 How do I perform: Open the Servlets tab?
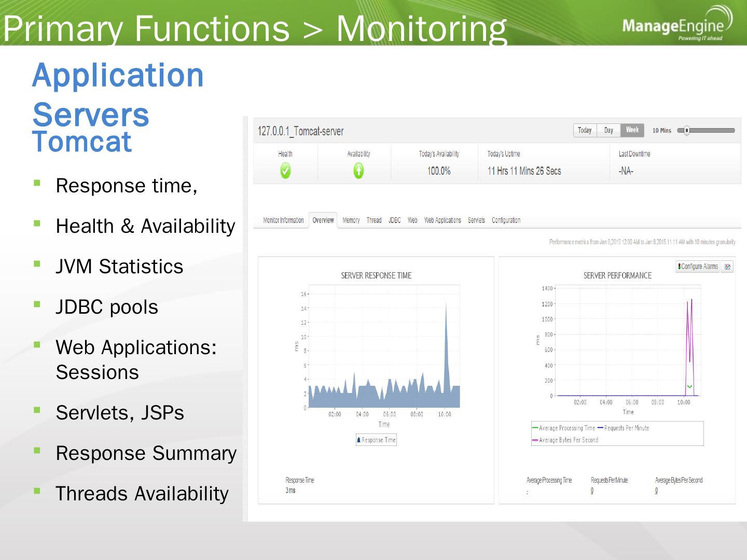coord(476,220)
